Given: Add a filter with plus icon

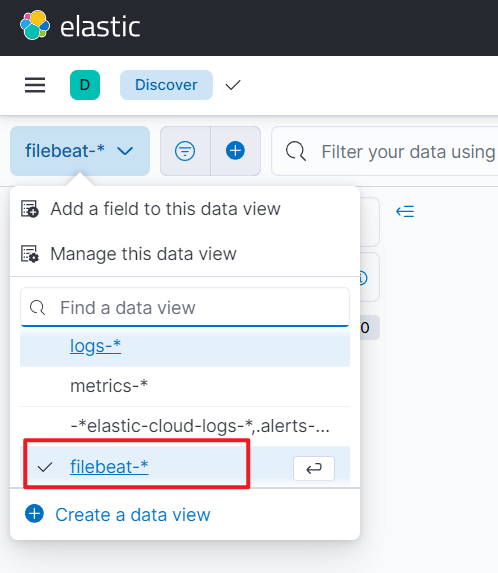Looking at the screenshot, I should pyautogui.click(x=235, y=151).
